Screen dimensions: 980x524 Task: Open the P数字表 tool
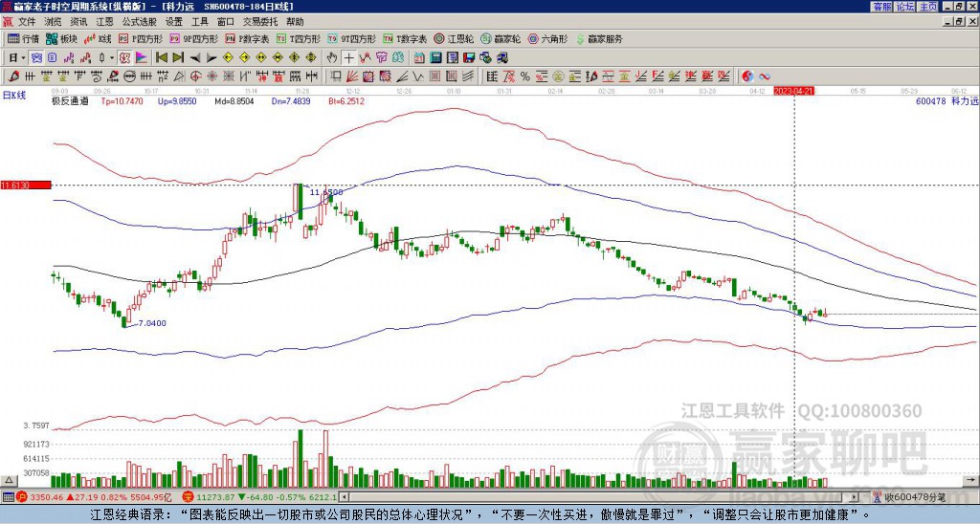(248, 38)
